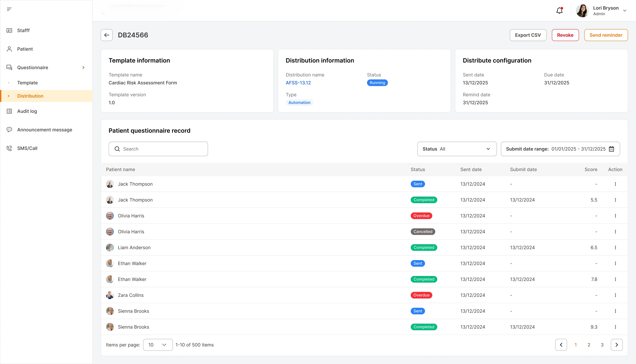Go to next page arrow
This screenshot has height=364, width=636.
[616, 345]
